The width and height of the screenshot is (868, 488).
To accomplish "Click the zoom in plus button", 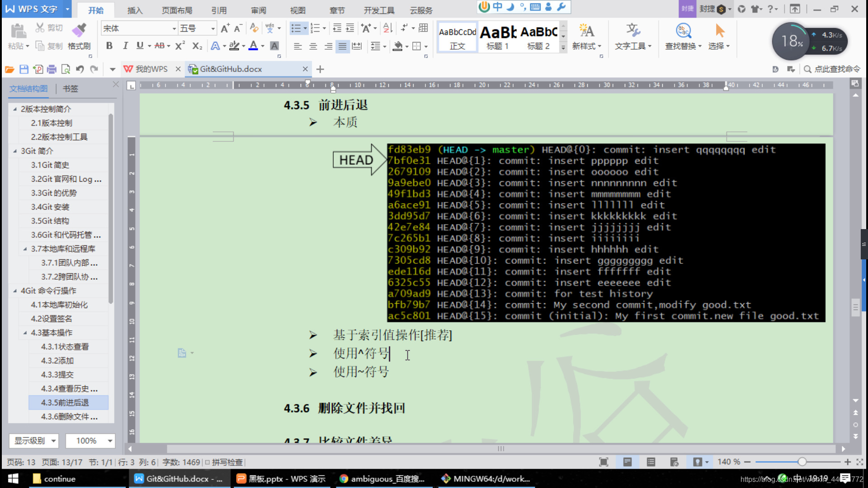I will [x=848, y=462].
